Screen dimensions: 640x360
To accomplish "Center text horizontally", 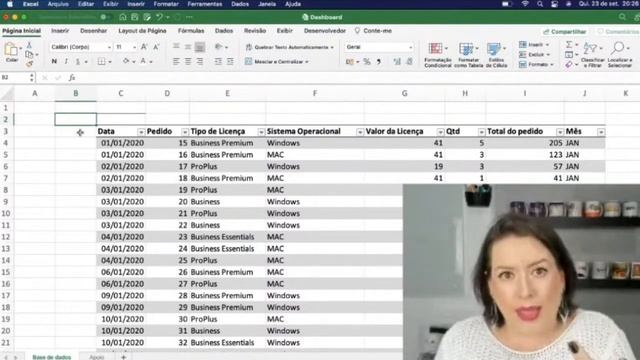I will point(188,62).
